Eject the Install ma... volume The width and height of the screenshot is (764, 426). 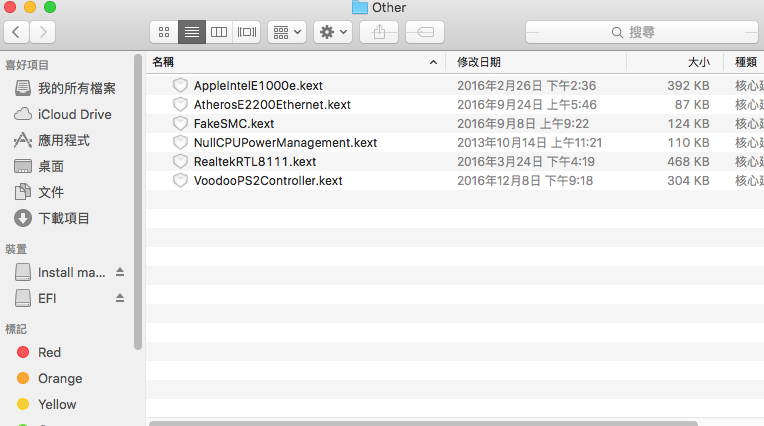tap(120, 272)
